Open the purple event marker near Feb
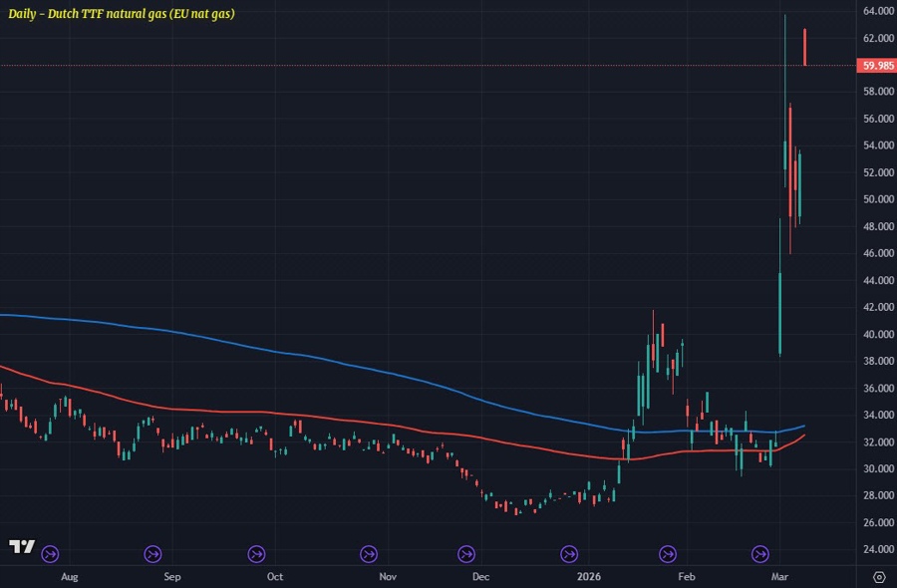897x588 pixels. (667, 553)
